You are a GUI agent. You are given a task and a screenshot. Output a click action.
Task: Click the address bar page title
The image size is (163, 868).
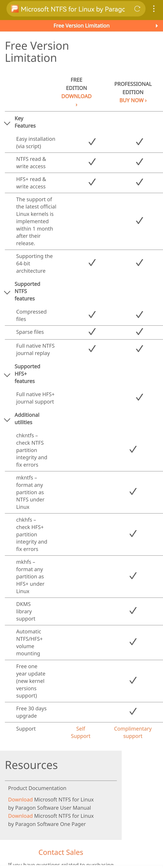pos(73,9)
